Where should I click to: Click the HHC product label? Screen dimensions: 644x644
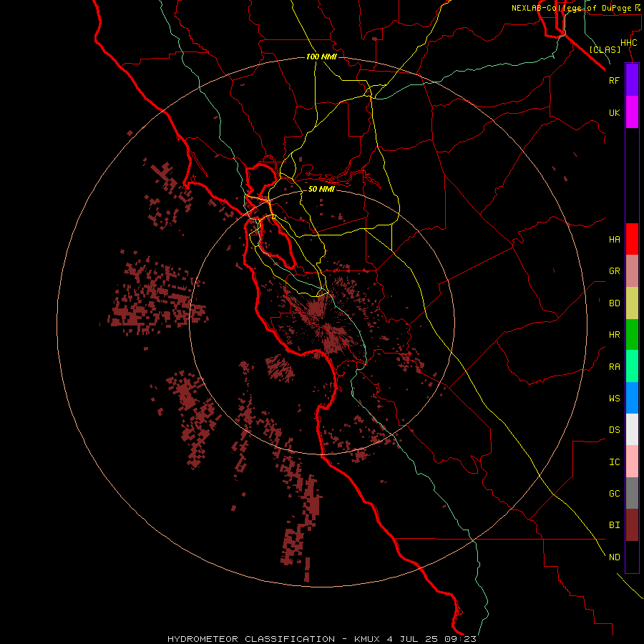(629, 43)
